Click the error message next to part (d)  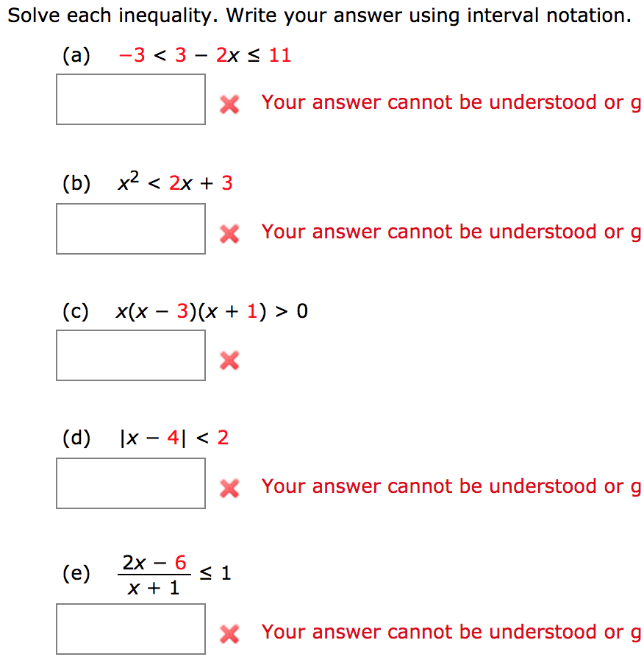click(x=450, y=486)
